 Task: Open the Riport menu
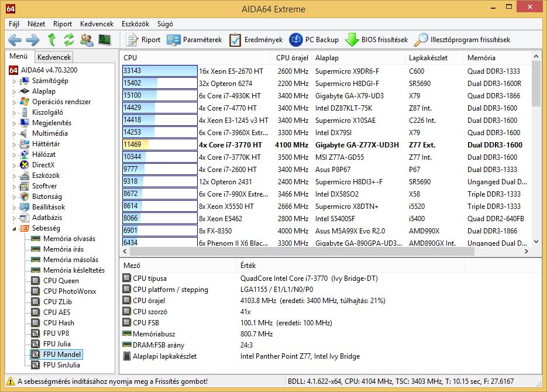coord(63,24)
